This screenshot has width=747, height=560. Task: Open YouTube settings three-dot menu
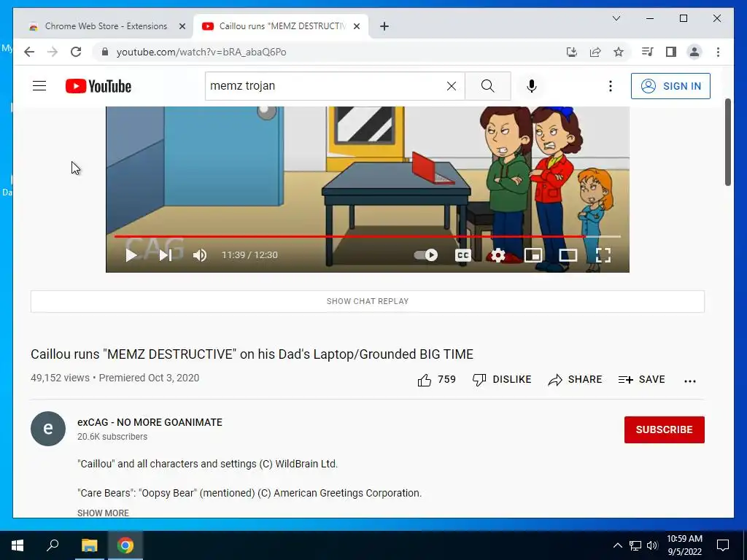click(x=611, y=86)
